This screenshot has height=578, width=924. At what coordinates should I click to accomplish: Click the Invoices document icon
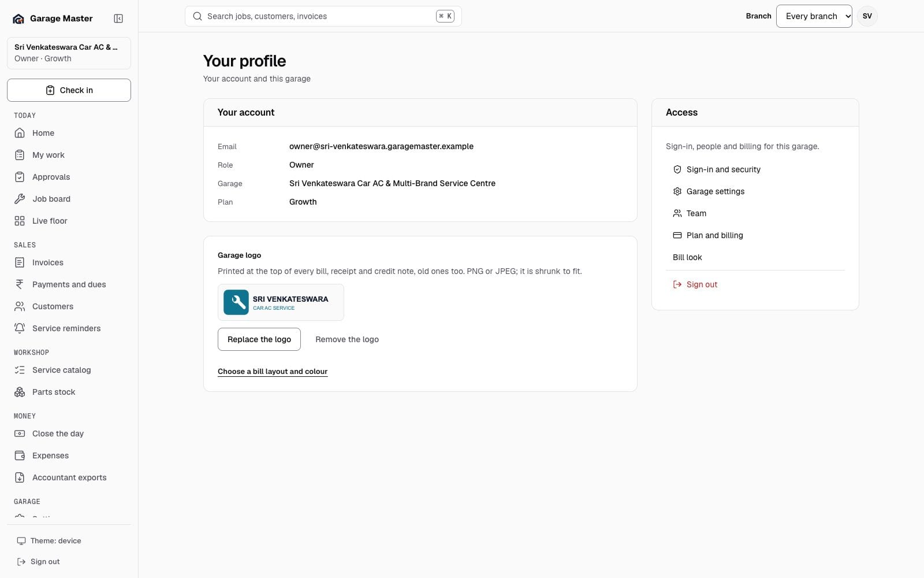(x=20, y=262)
